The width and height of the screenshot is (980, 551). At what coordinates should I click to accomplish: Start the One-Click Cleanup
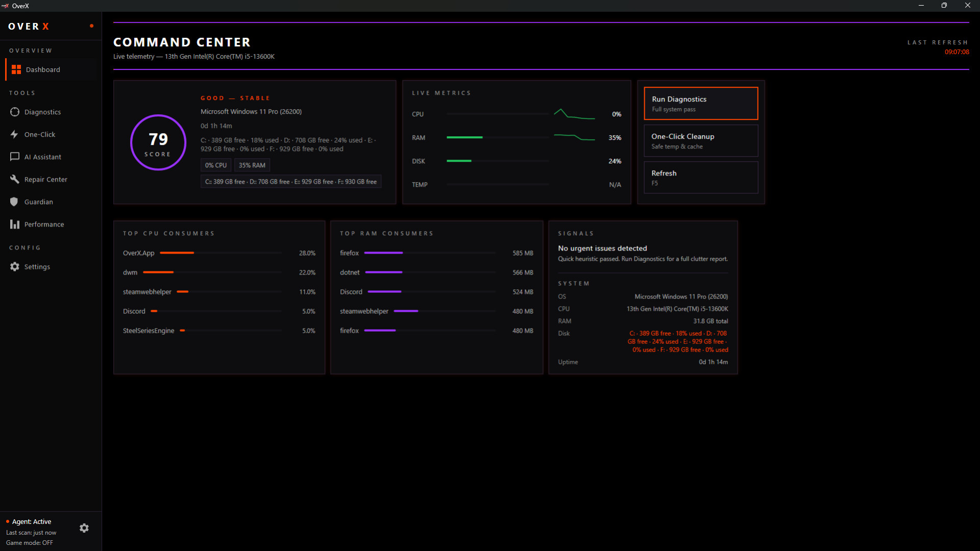click(700, 141)
